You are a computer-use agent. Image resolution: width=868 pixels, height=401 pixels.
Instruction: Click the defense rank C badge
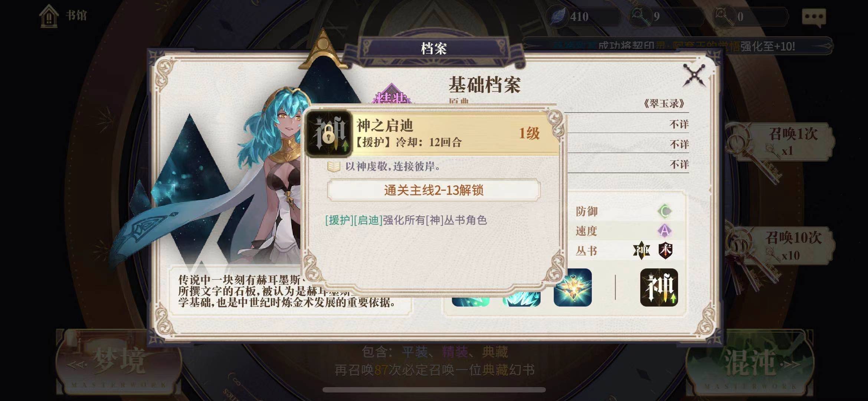tap(664, 211)
